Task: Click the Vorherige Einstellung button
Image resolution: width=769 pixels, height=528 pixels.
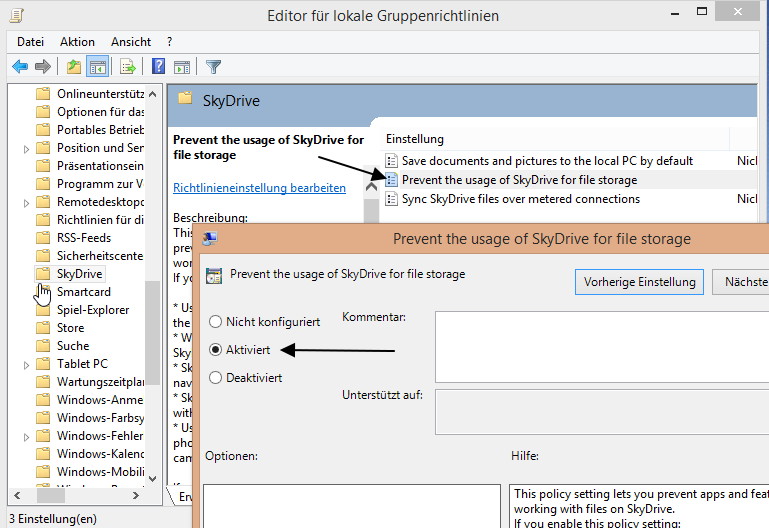Action: [639, 282]
